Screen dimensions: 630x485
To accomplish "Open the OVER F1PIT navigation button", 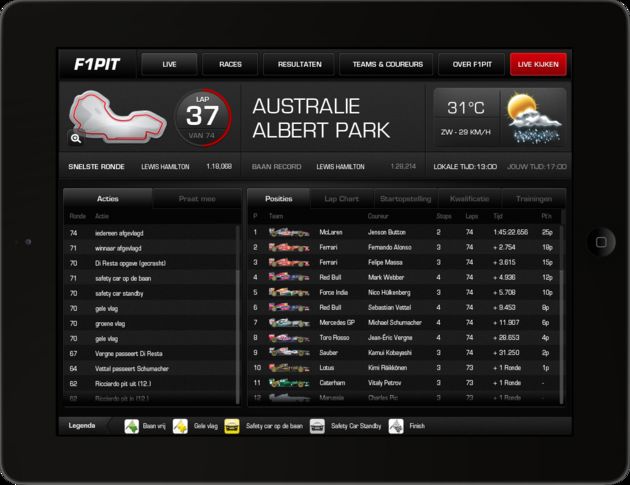I will [x=472, y=64].
